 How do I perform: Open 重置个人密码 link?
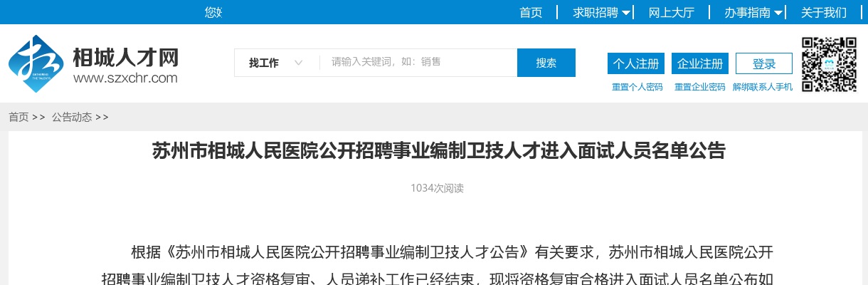tap(637, 87)
